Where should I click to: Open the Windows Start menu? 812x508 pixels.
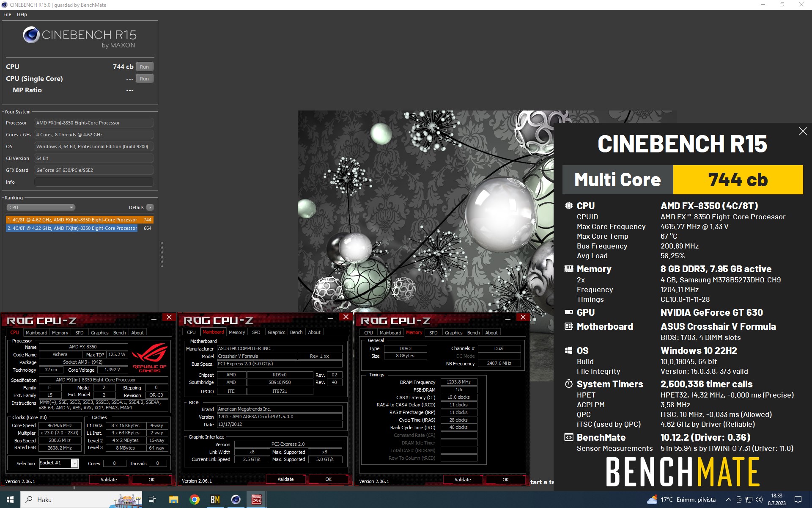[x=10, y=500]
